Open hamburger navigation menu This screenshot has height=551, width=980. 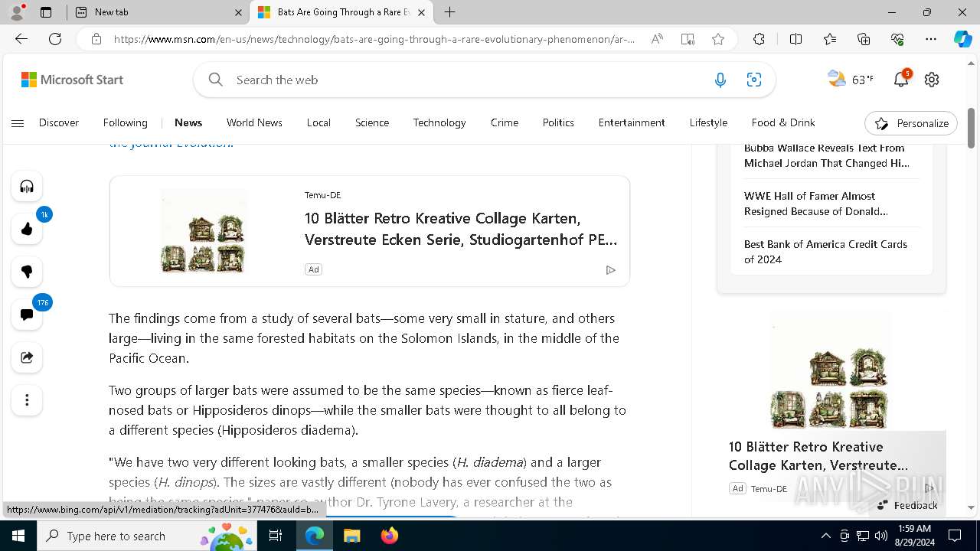coord(18,123)
